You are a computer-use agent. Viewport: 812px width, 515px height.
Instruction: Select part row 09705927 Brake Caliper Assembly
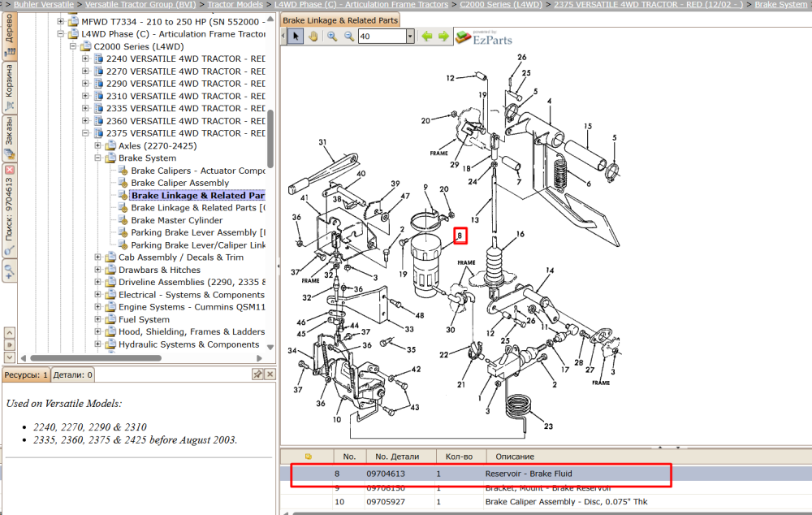coord(546,501)
